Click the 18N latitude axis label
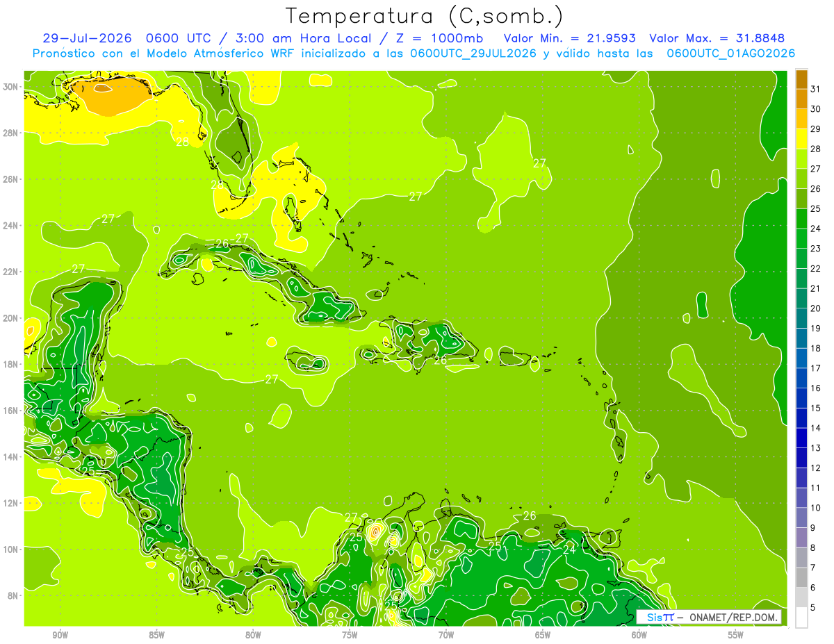The image size is (834, 644). [x=12, y=364]
